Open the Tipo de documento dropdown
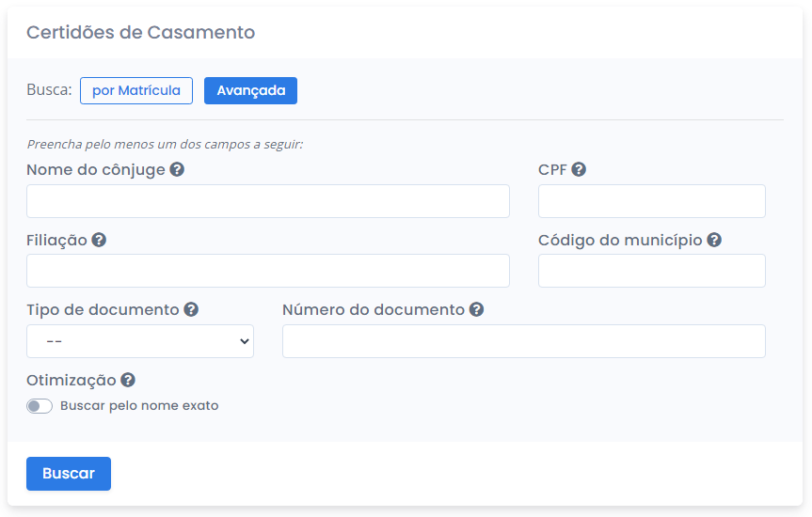This screenshot has height=517, width=812. 140,341
